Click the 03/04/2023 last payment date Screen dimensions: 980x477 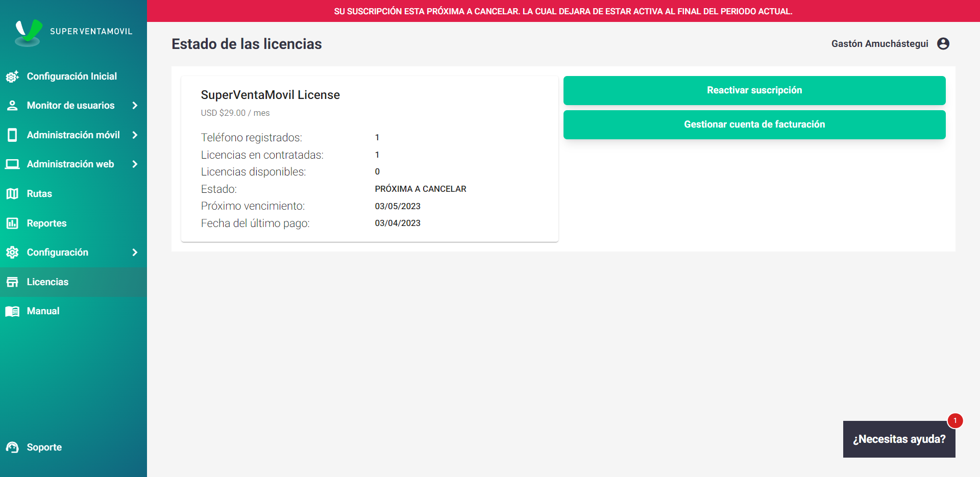398,223
